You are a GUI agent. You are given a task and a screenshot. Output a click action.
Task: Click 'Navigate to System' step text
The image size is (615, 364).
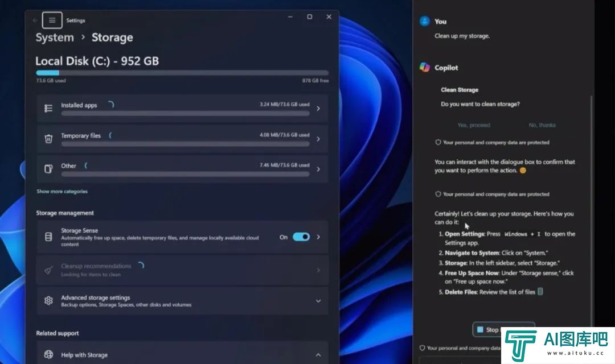472,253
